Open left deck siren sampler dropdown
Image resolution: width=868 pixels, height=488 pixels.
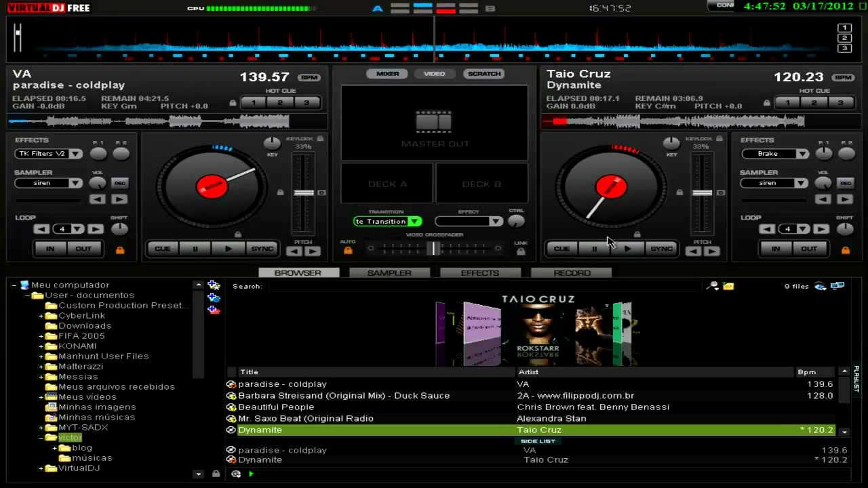tap(76, 183)
